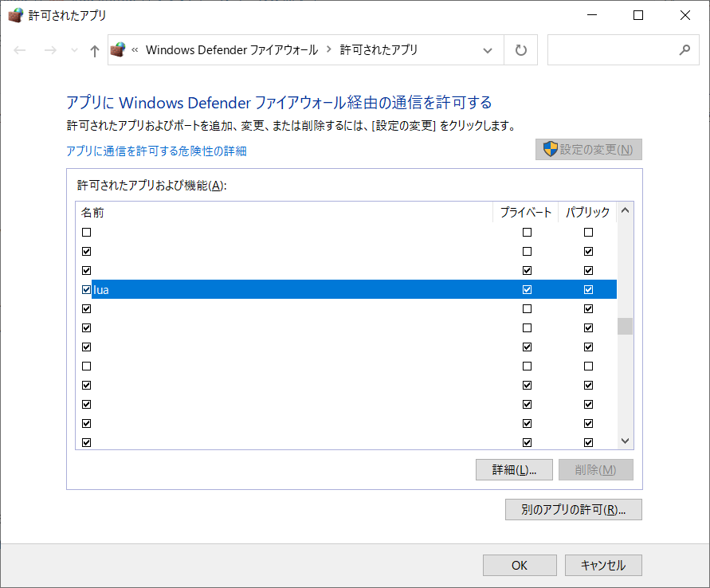The image size is (710, 588).
Task: Toggle lua's パブリック checkbox
Action: [x=588, y=290]
